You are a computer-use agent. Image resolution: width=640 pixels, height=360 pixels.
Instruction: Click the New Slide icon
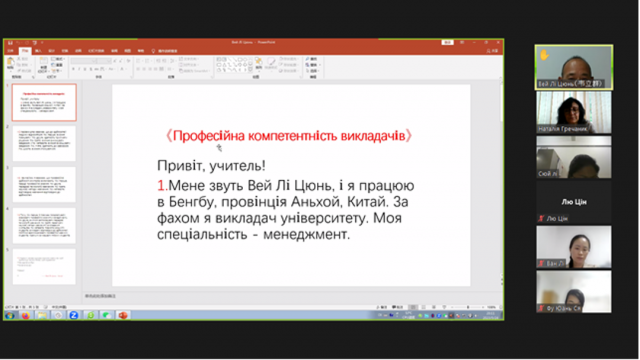pyautogui.click(x=43, y=63)
